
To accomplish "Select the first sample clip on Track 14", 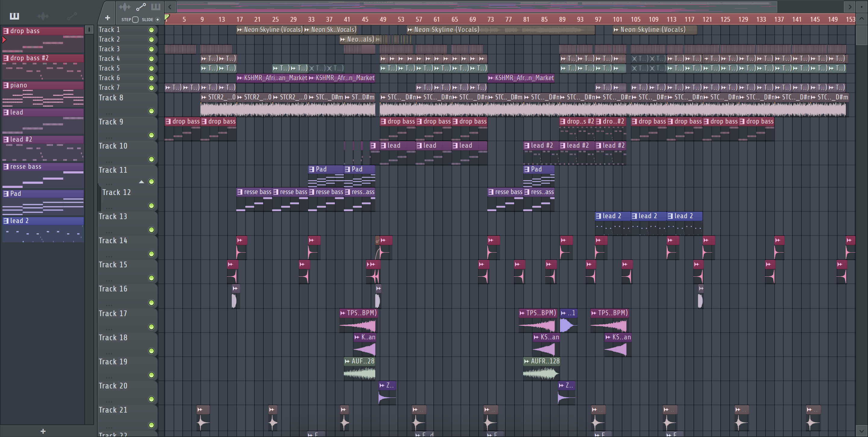I will pyautogui.click(x=242, y=248).
